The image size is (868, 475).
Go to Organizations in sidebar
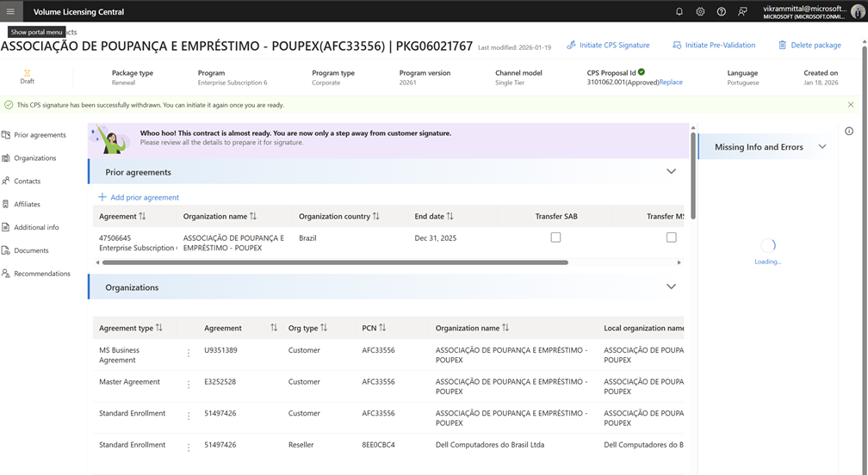pos(29,158)
